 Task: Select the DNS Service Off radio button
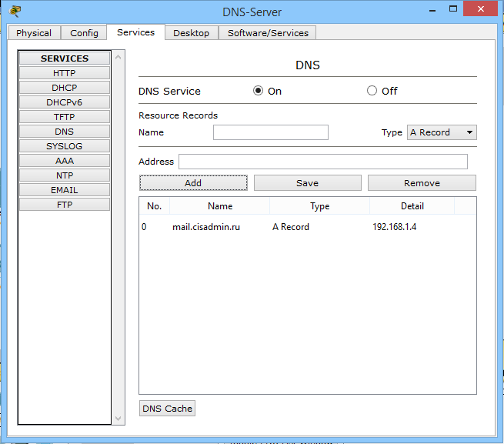pyautogui.click(x=372, y=91)
